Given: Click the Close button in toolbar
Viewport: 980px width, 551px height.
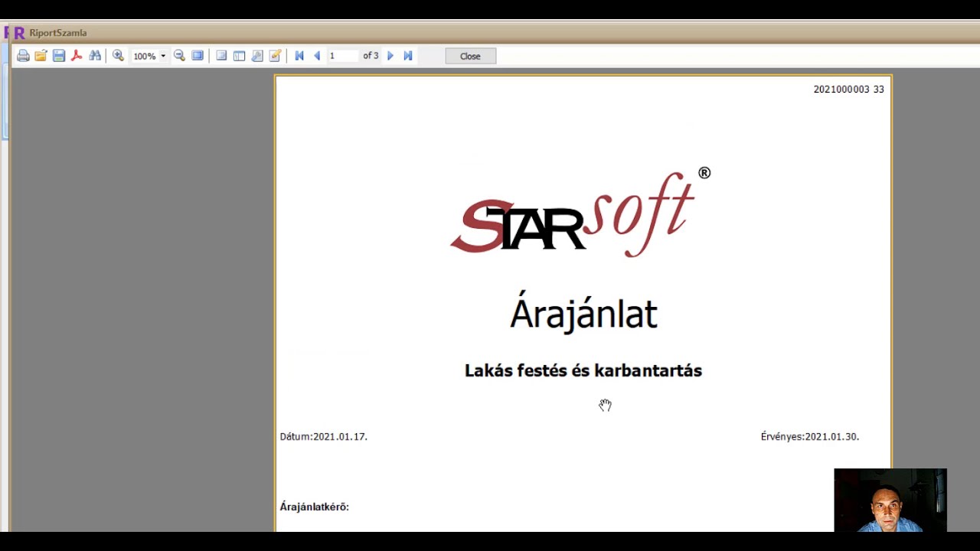Looking at the screenshot, I should (x=470, y=56).
